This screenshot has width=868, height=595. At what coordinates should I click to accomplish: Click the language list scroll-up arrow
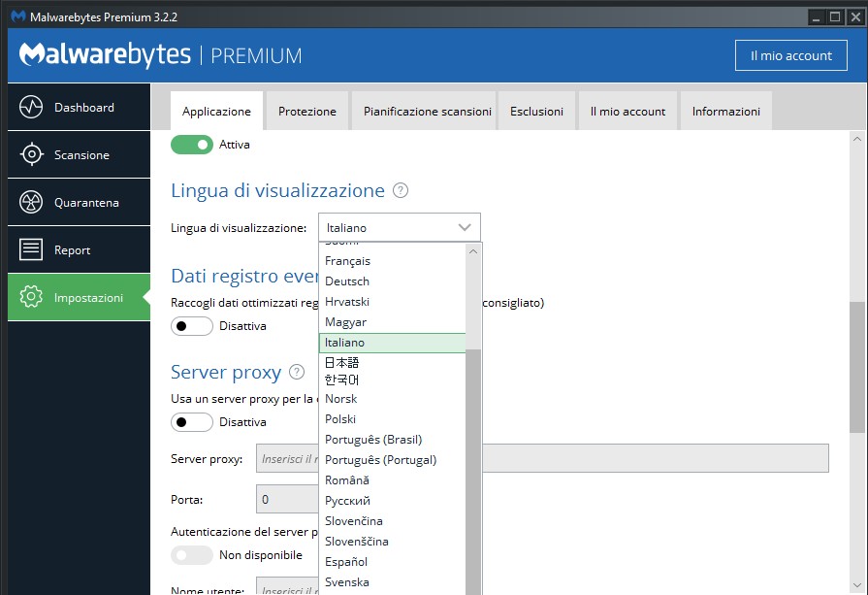[473, 251]
